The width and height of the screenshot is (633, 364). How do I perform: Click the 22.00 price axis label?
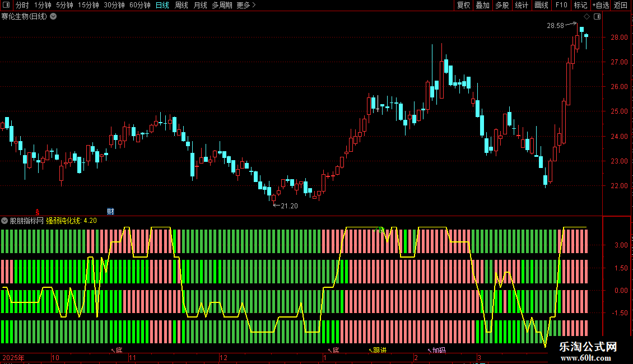(x=619, y=186)
